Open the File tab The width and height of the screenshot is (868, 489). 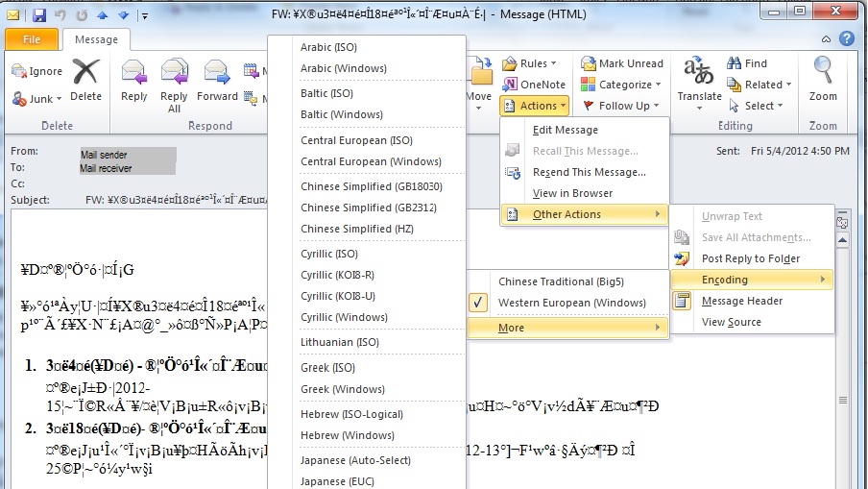[32, 39]
